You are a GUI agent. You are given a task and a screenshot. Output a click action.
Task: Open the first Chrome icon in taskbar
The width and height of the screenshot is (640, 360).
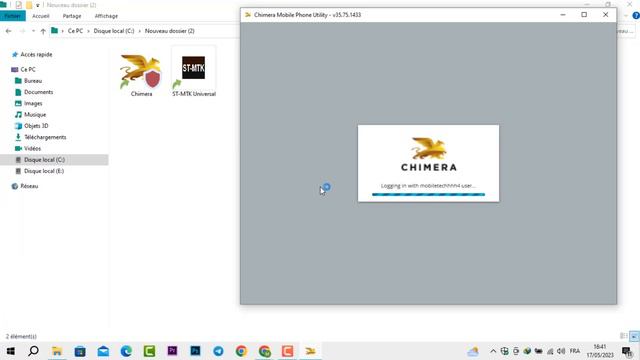coord(241,351)
